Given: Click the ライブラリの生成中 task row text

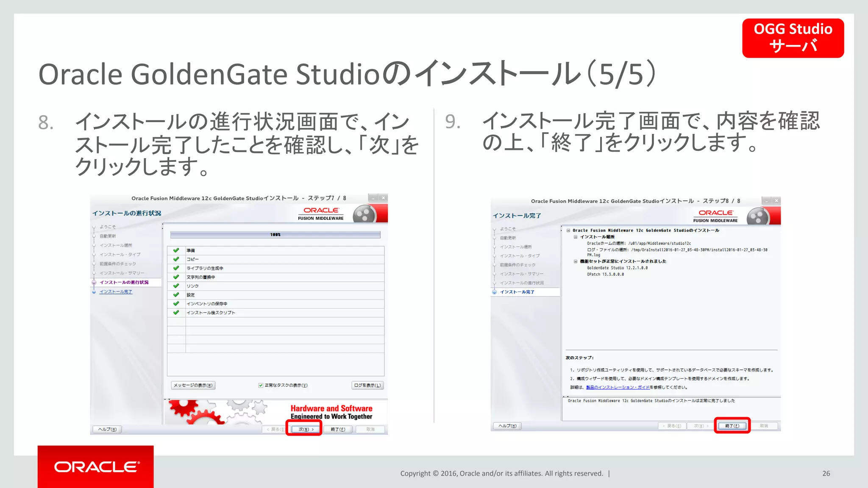Looking at the screenshot, I should (x=205, y=268).
